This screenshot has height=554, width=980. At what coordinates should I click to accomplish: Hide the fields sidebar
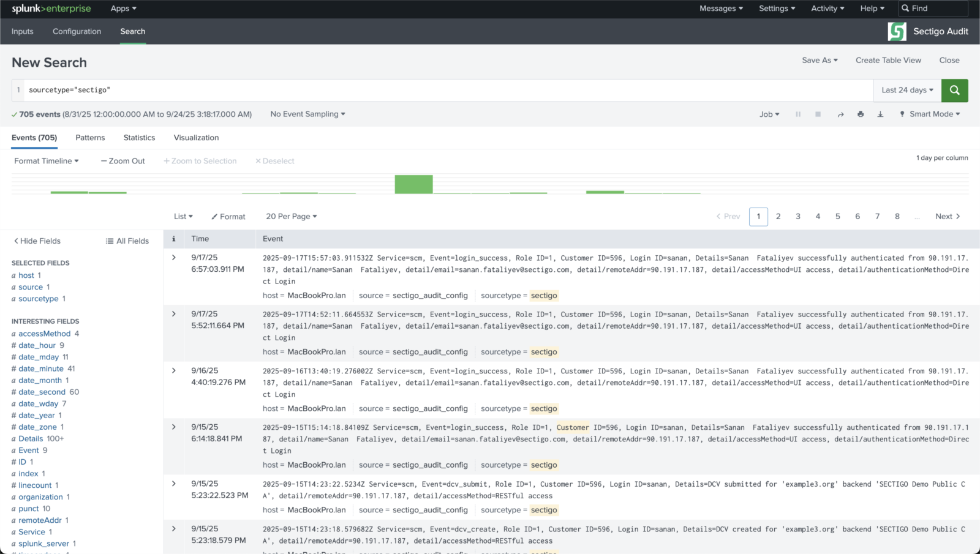coord(37,241)
